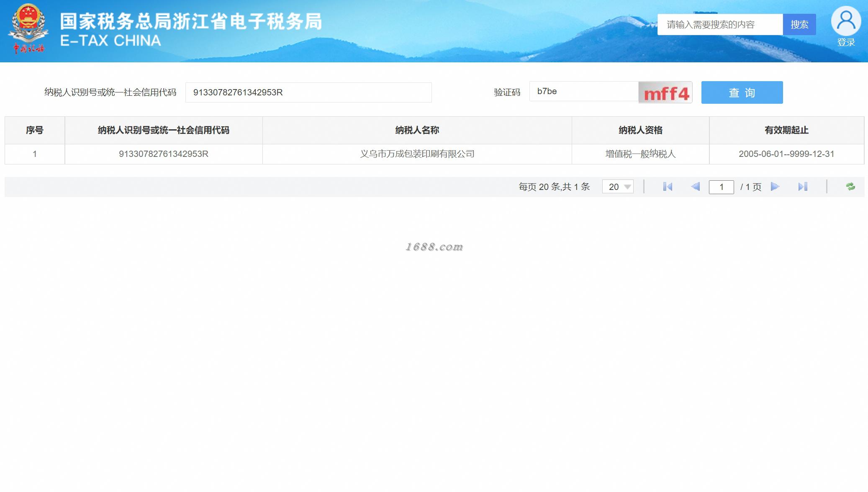Click the 国家税务总局浙江省电子税务局 title
This screenshot has width=868, height=492.
point(191,21)
